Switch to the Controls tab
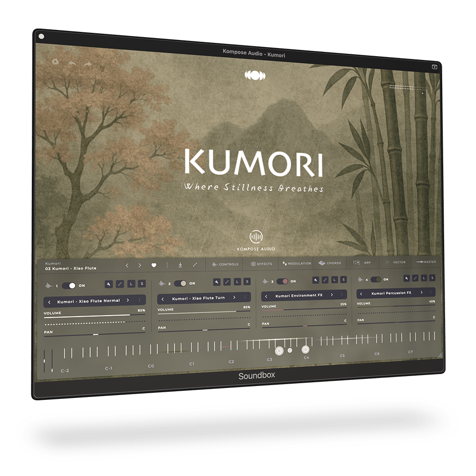Viewport: 476px width, 476px height. 225,264
